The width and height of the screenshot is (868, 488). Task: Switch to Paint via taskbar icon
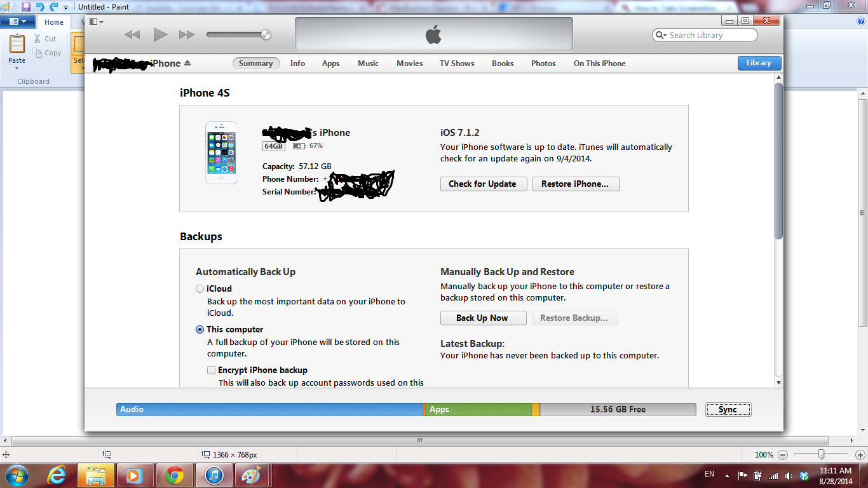pos(252,475)
